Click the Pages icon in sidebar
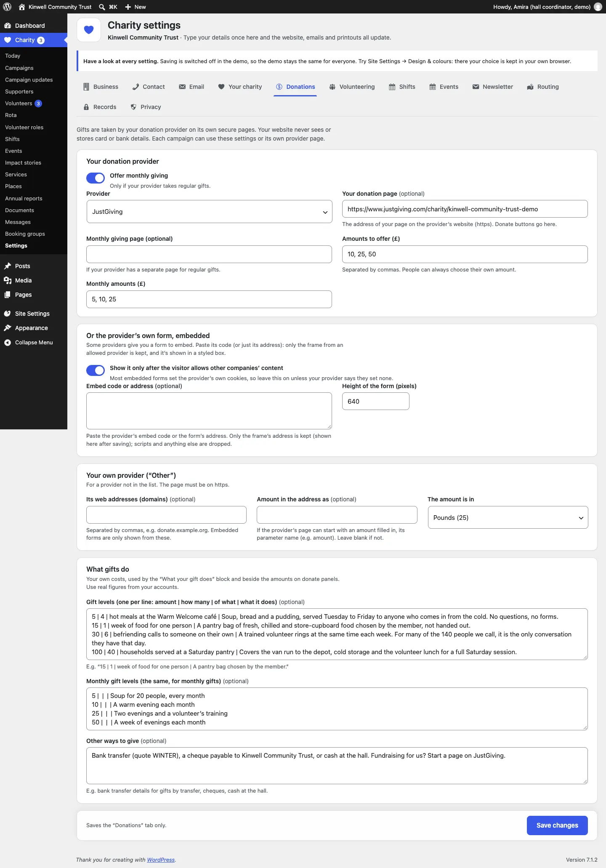The width and height of the screenshot is (606, 868). pos(8,295)
